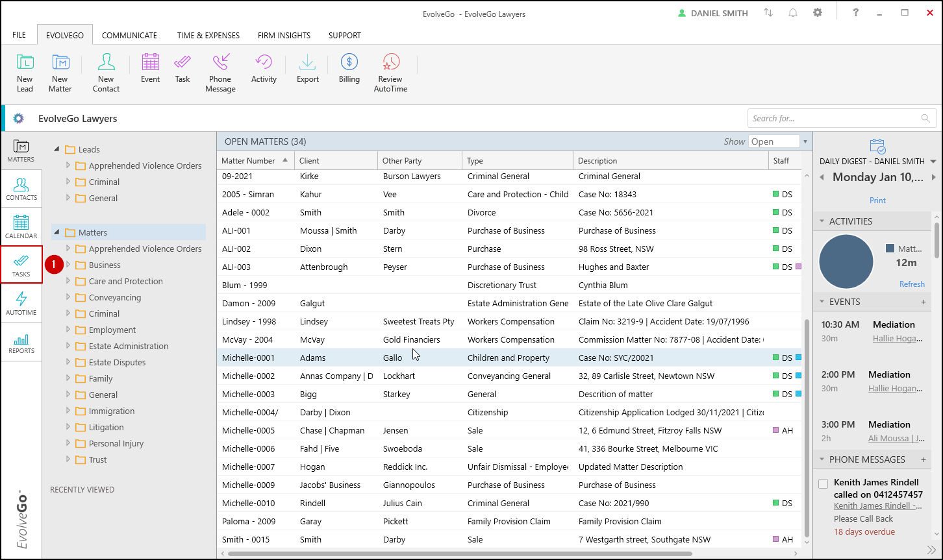Collapse the Matters tree node
This screenshot has height=560, width=943.
tap(57, 232)
